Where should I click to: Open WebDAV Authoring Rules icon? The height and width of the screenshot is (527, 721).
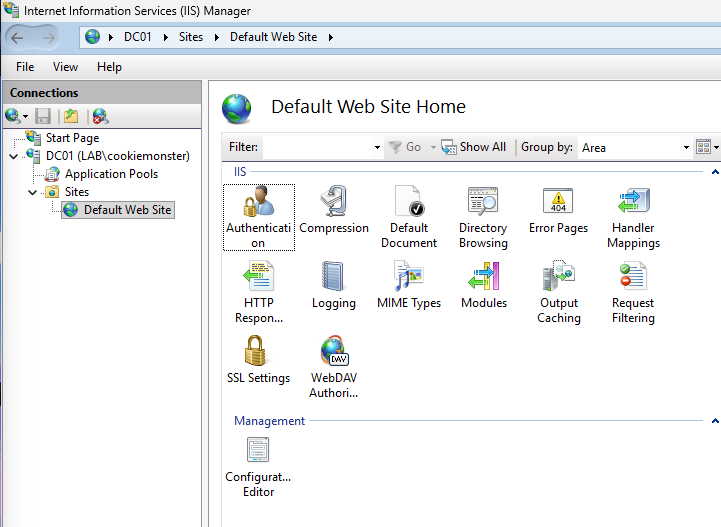coord(334,353)
